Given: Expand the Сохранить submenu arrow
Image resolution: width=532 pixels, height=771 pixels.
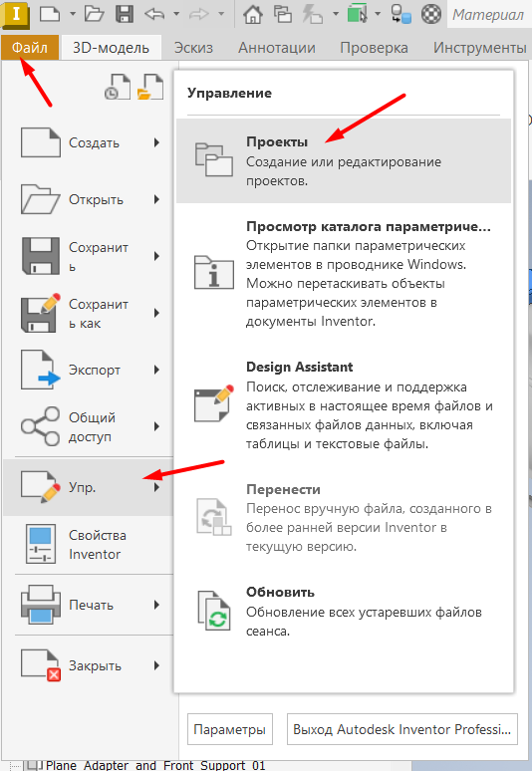Looking at the screenshot, I should coord(156,256).
